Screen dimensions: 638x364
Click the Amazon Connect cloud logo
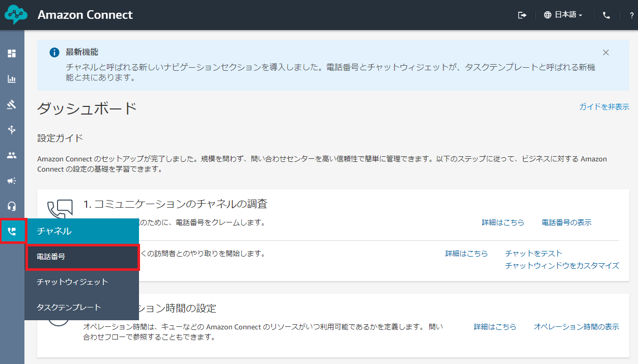point(16,15)
